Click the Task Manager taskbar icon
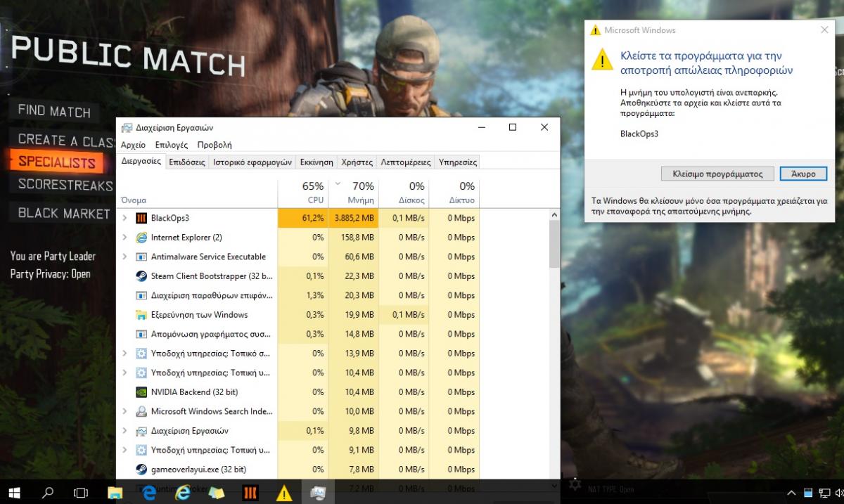This screenshot has width=844, height=504. [x=317, y=493]
